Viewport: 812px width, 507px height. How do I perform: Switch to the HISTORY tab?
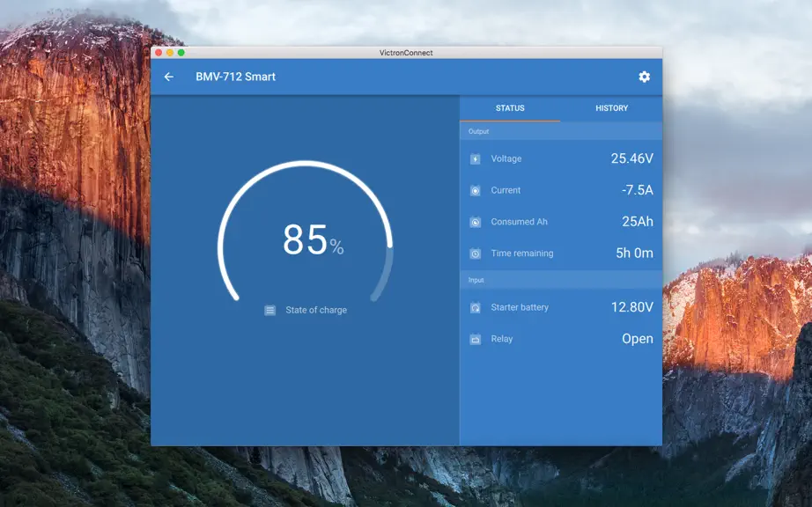[x=611, y=108]
